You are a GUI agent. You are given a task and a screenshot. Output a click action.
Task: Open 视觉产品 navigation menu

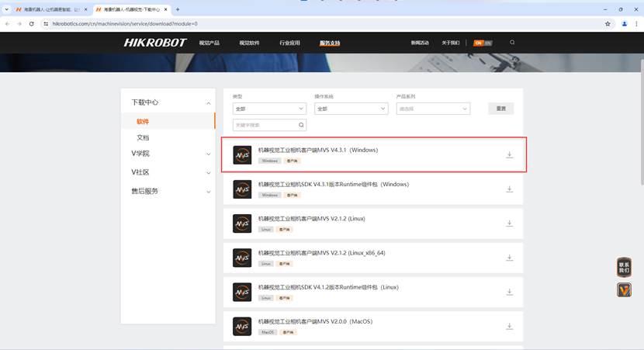(x=209, y=43)
